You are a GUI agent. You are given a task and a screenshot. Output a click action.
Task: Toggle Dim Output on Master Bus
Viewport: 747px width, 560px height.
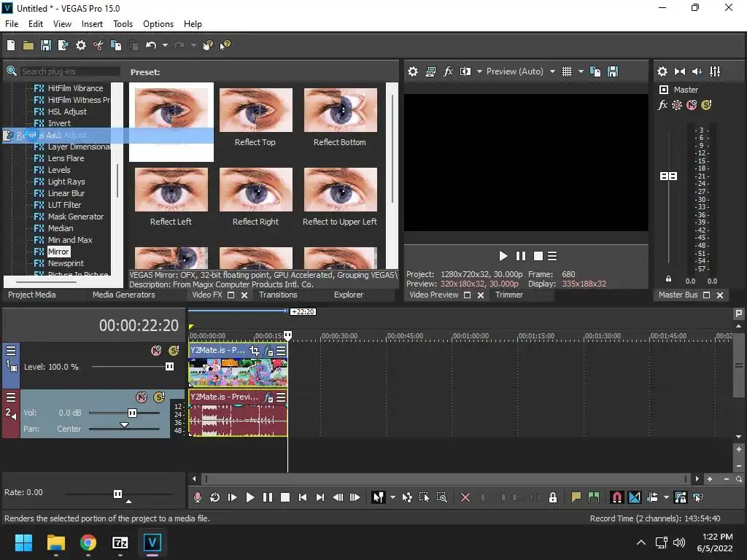tap(697, 71)
